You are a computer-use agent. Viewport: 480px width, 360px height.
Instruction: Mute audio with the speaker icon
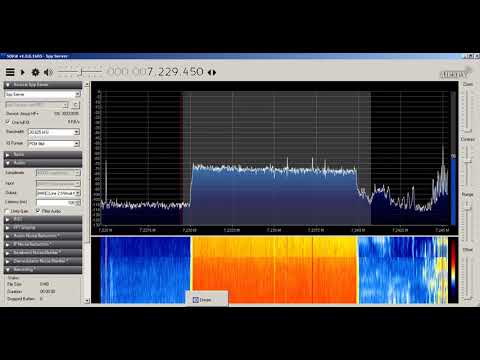(x=48, y=72)
